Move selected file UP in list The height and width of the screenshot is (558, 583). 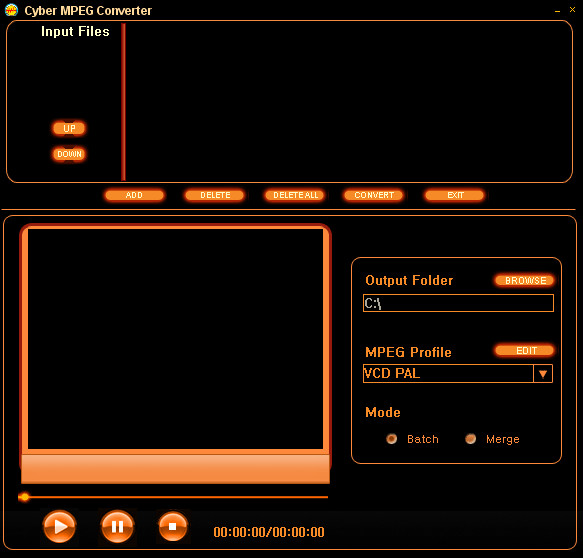tap(69, 129)
